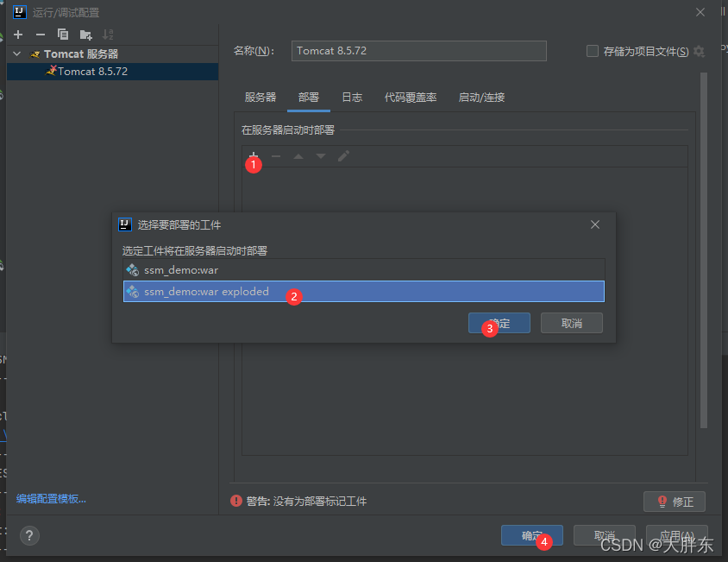Image resolution: width=728 pixels, height=562 pixels.
Task: Remove configuration with minus icon
Action: (41, 35)
